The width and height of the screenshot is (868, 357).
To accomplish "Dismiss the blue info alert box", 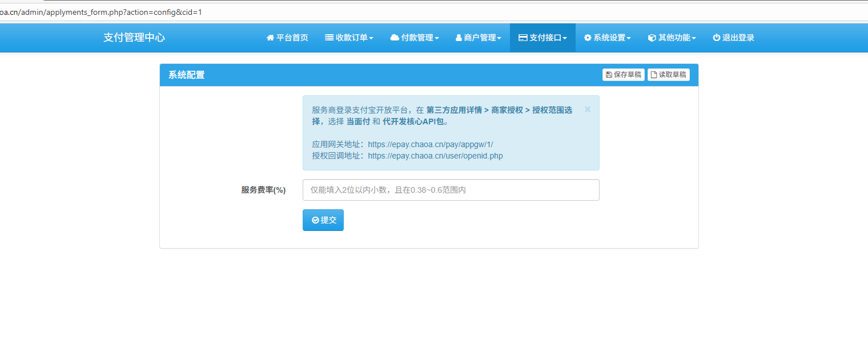I will 588,109.
